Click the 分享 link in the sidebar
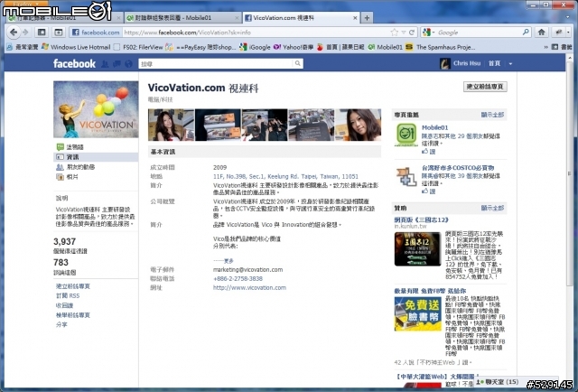This screenshot has width=578, height=392. click(61, 325)
